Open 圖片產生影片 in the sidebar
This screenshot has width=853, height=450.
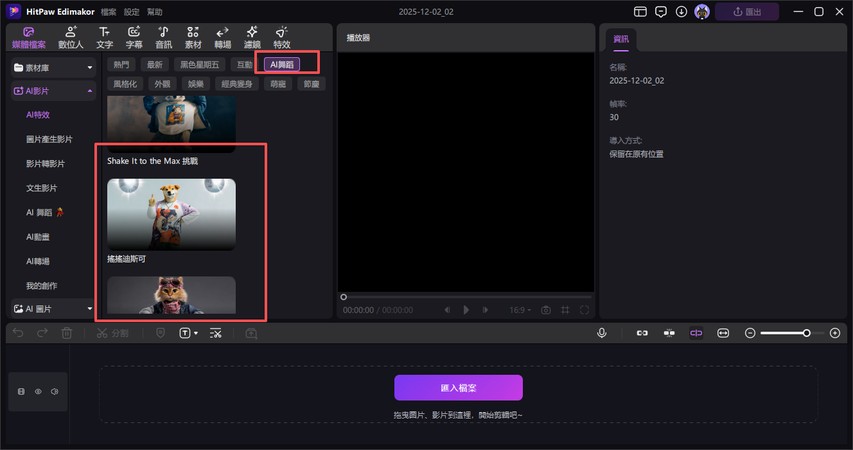pyautogui.click(x=49, y=139)
